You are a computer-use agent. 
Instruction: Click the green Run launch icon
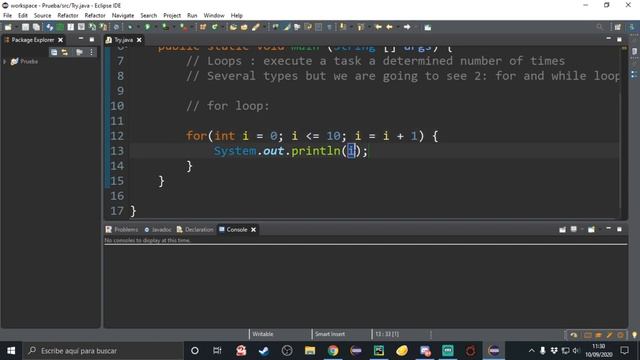tap(147, 27)
